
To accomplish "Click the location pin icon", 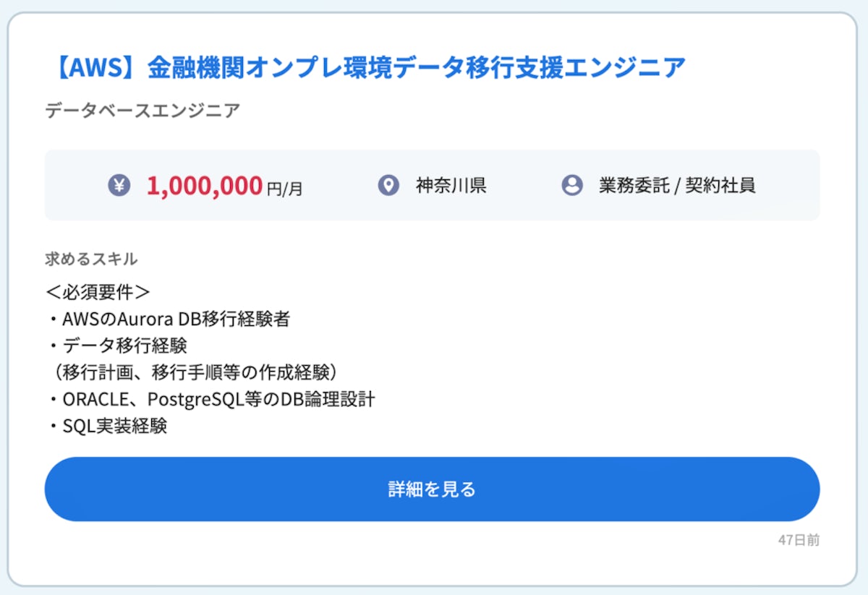I will pyautogui.click(x=388, y=185).
